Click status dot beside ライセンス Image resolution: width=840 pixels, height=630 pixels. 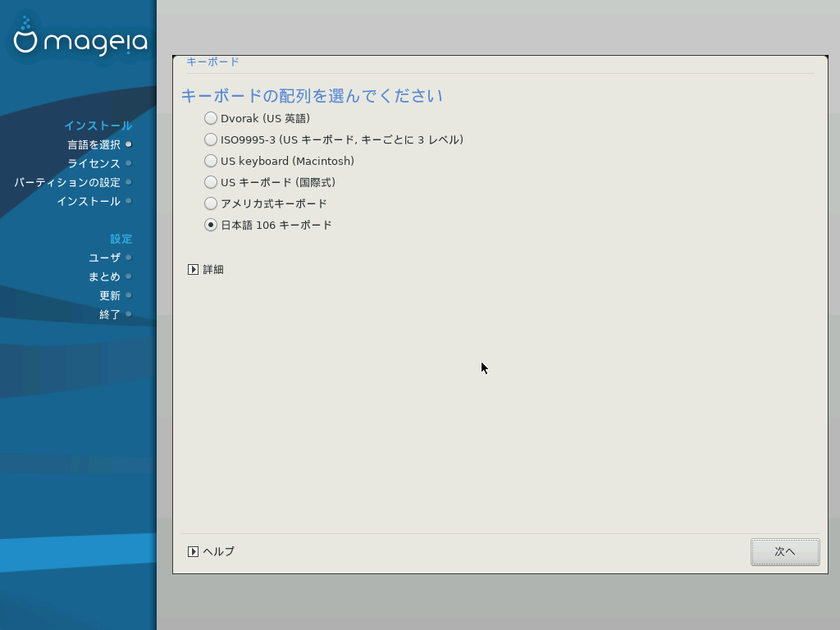tap(129, 163)
